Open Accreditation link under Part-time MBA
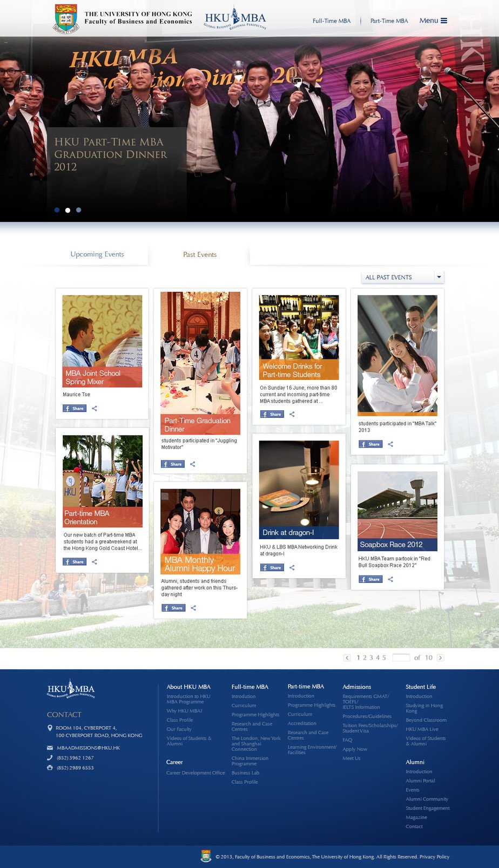 click(302, 723)
